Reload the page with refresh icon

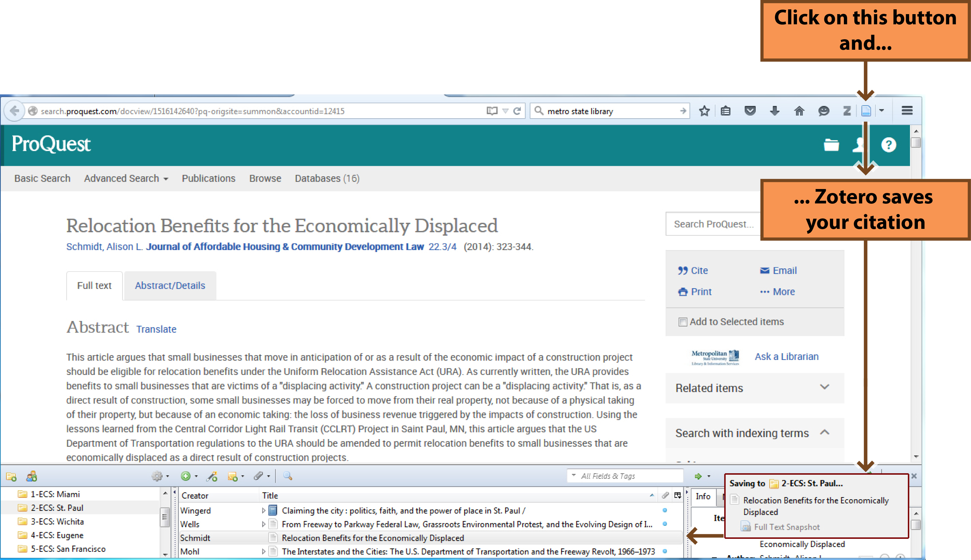517,111
